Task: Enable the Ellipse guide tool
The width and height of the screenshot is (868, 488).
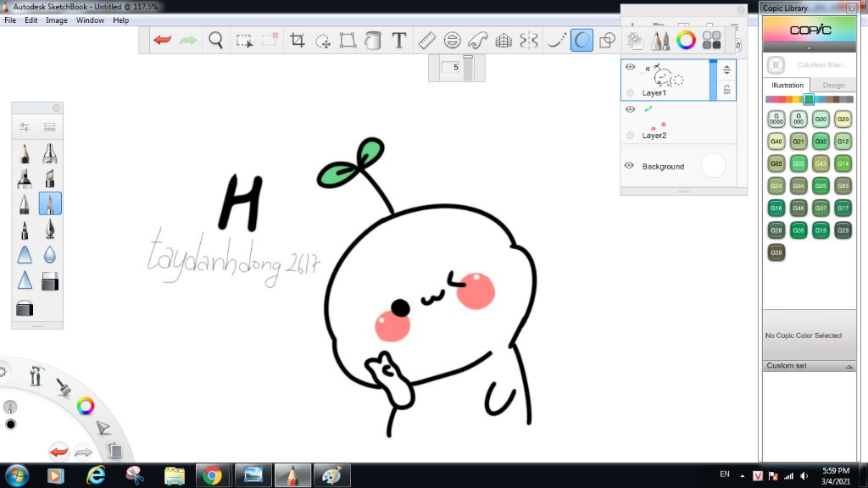Action: coord(453,41)
